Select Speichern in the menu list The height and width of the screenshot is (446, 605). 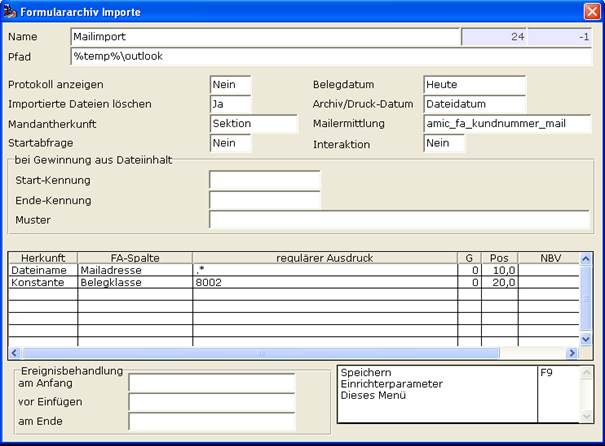(366, 373)
